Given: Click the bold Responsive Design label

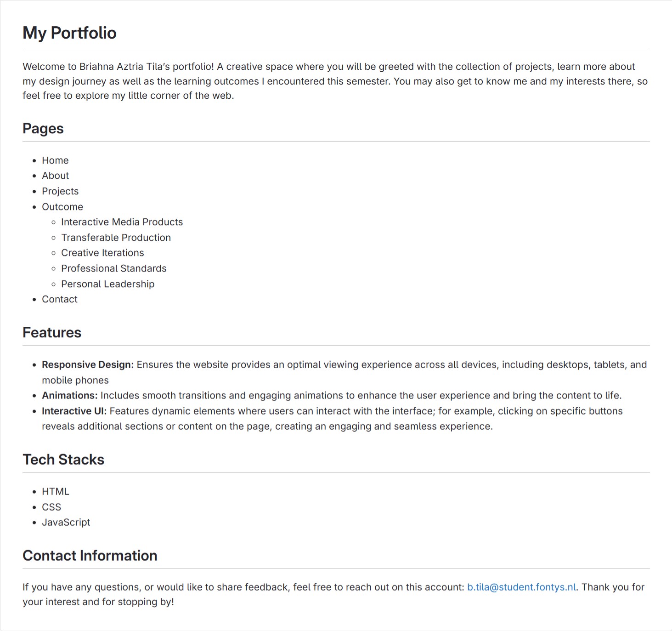Looking at the screenshot, I should (87, 365).
